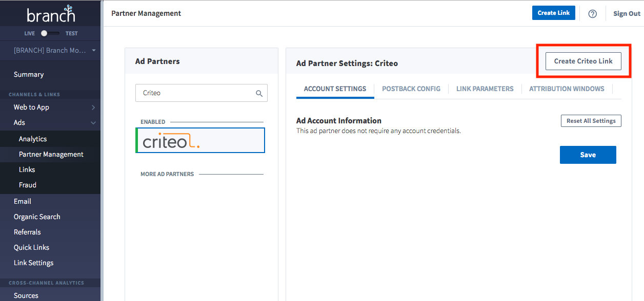Open the app selector dropdown
This screenshot has height=301, width=644.
tap(55, 50)
